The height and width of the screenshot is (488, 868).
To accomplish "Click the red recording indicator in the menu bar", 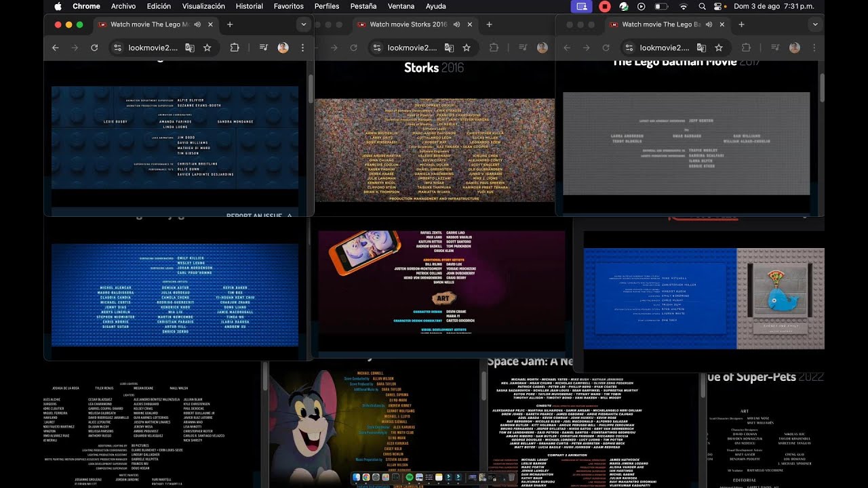I will coord(604,6).
